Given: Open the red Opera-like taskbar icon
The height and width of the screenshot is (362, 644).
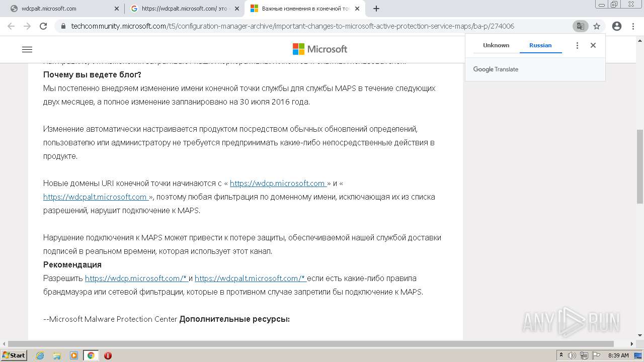Looking at the screenshot, I should pyautogui.click(x=108, y=355).
